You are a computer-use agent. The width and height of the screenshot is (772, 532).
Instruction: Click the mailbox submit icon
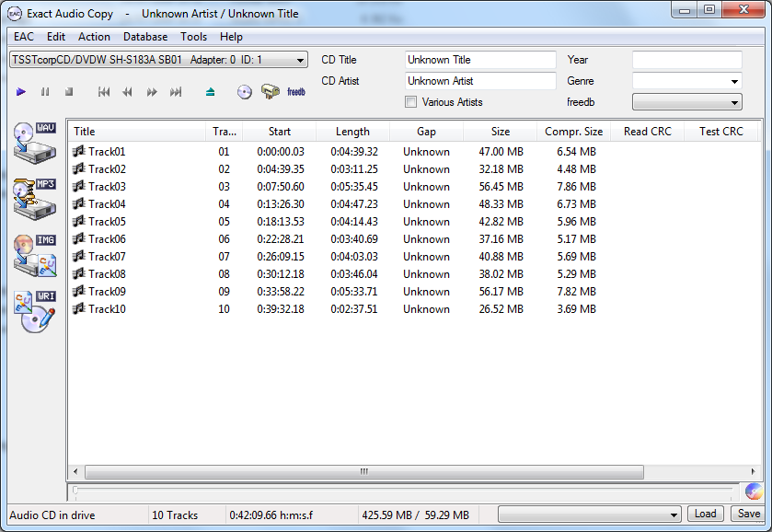tap(270, 92)
